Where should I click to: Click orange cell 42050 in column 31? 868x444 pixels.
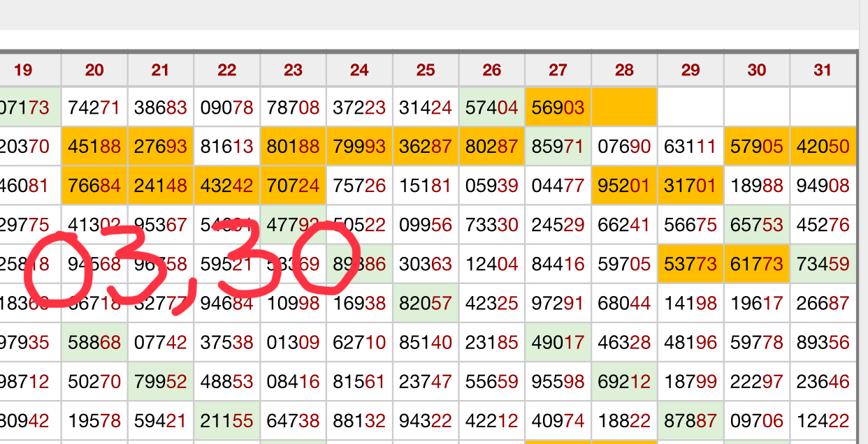823,147
